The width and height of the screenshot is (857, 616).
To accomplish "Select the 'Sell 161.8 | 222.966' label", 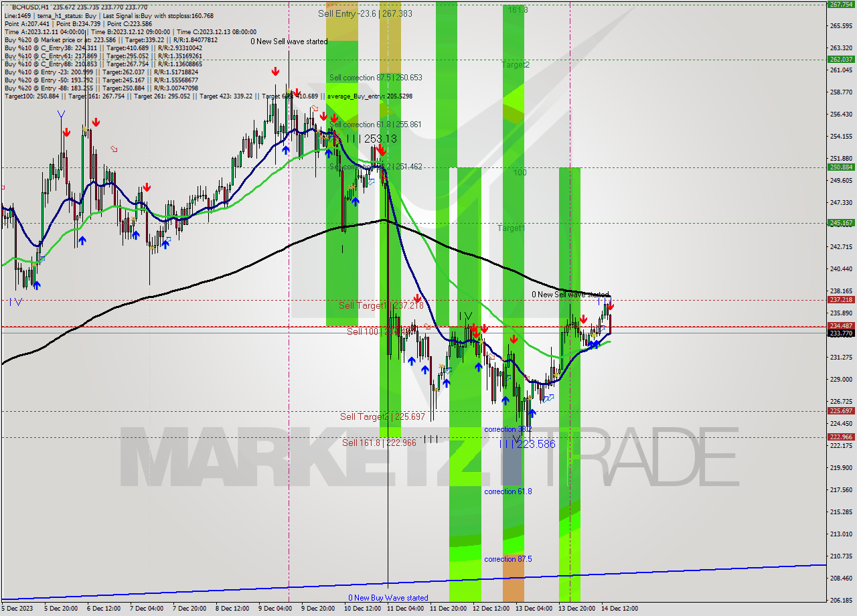I will 379,443.
